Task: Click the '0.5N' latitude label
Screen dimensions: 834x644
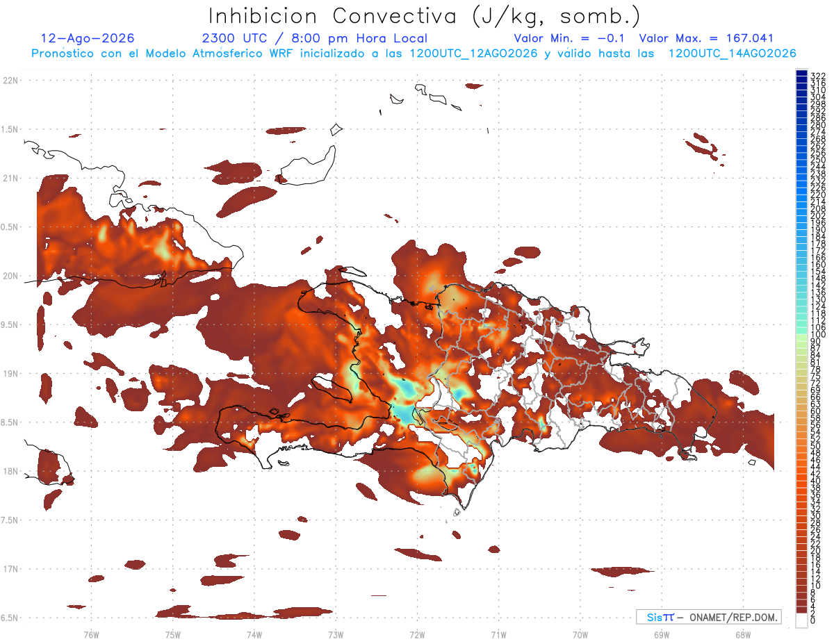Action: coord(10,227)
